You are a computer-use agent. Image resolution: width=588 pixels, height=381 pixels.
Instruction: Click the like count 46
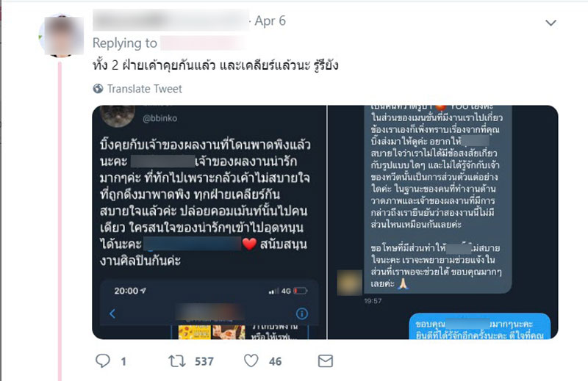pyautogui.click(x=275, y=361)
